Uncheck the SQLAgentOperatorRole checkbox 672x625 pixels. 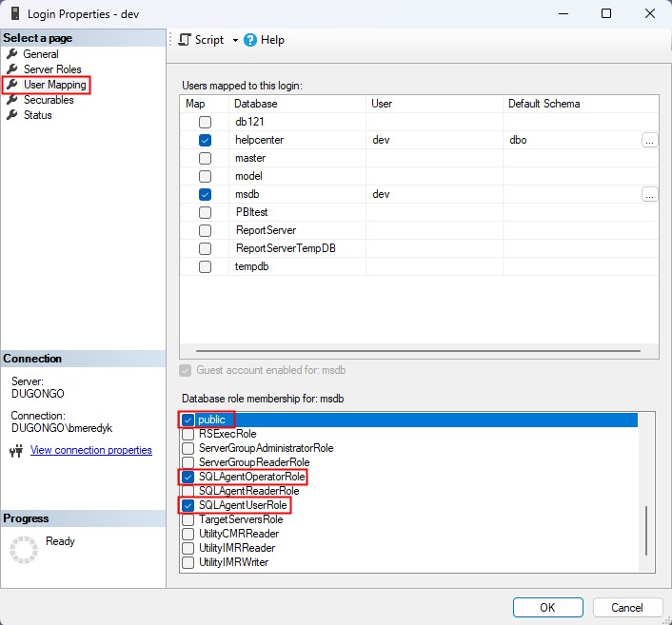click(x=188, y=477)
